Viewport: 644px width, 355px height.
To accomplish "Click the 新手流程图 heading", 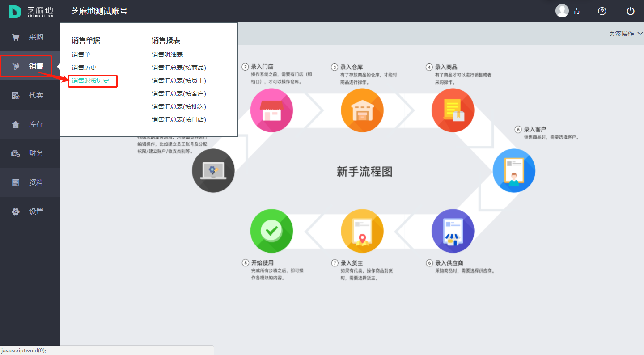I will coord(364,172).
